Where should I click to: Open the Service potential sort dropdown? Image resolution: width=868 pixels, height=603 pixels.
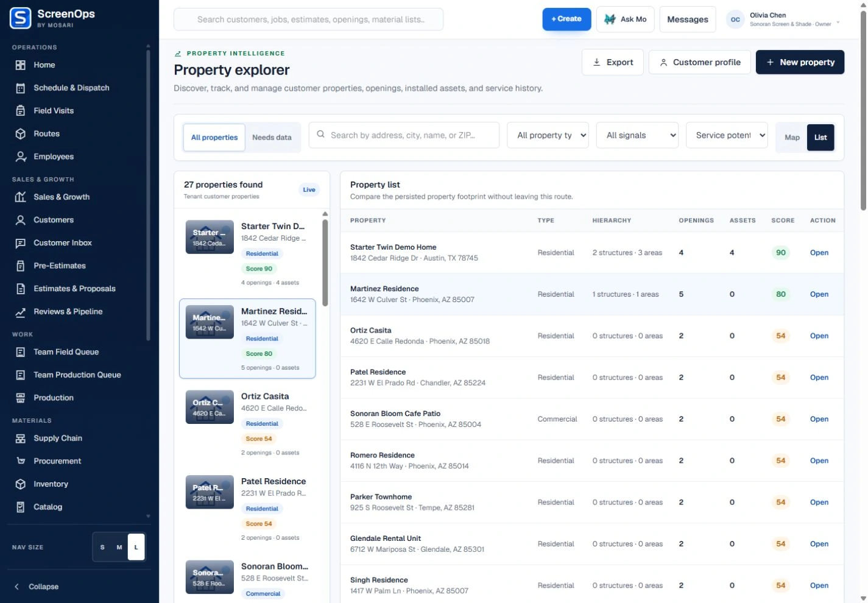727,135
